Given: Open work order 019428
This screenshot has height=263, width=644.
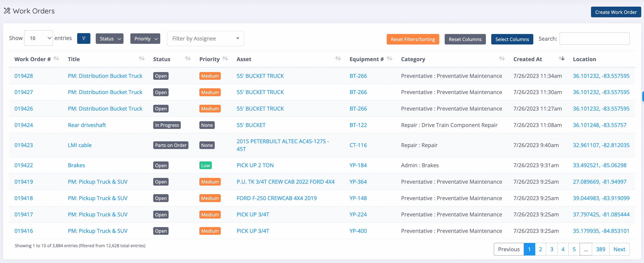Looking at the screenshot, I should coord(24,76).
